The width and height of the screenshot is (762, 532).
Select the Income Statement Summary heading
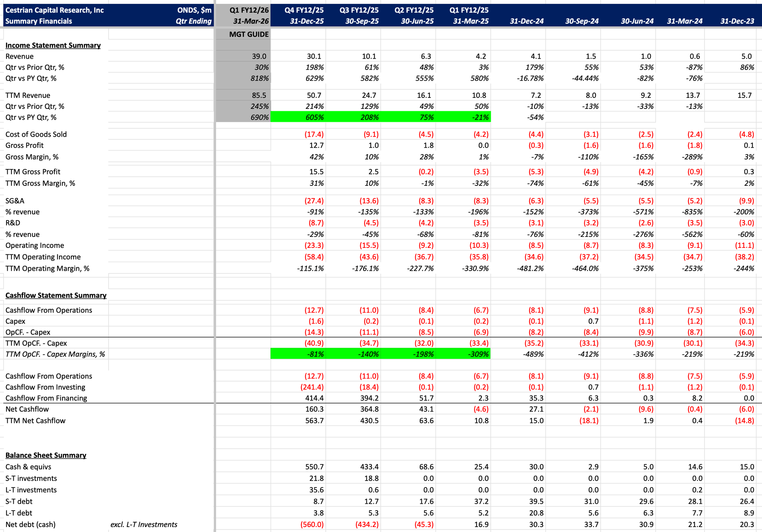[53, 45]
